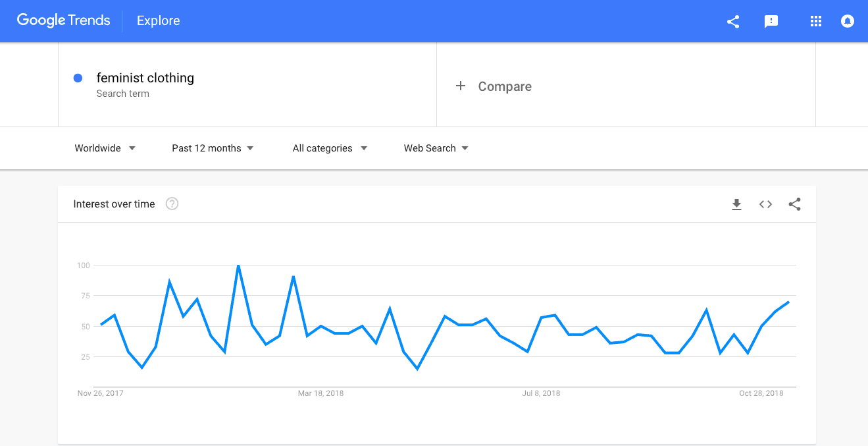Open the Past 12 months time range dropdown
This screenshot has width=868, height=446.
tap(213, 148)
